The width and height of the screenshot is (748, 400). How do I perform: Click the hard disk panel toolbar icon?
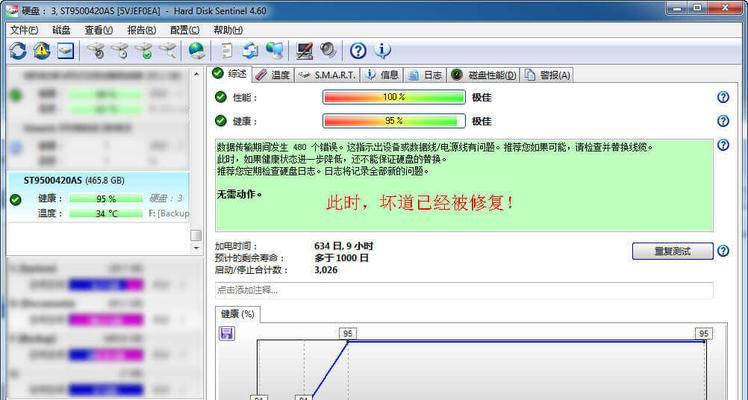[x=65, y=51]
